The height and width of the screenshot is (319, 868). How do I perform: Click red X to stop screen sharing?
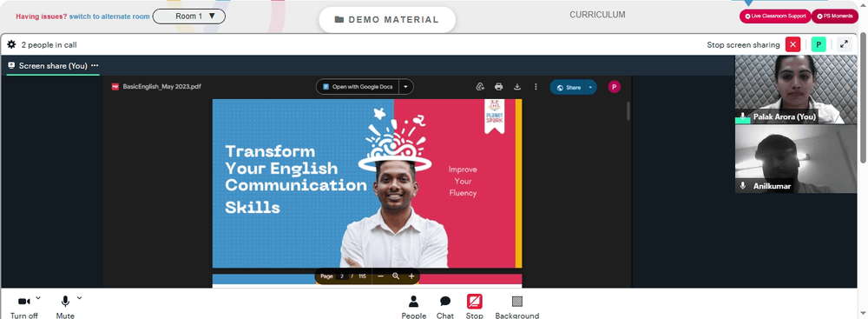click(x=792, y=44)
